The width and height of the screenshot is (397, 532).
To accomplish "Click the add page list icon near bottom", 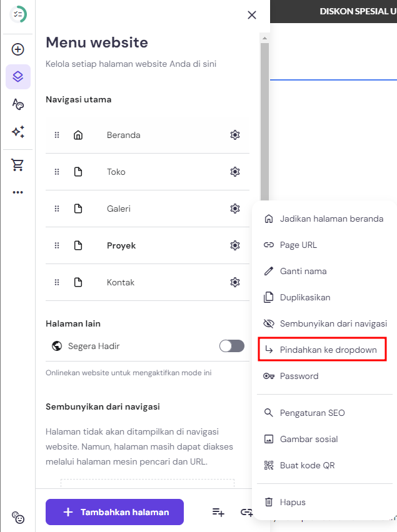I will pos(218,511).
